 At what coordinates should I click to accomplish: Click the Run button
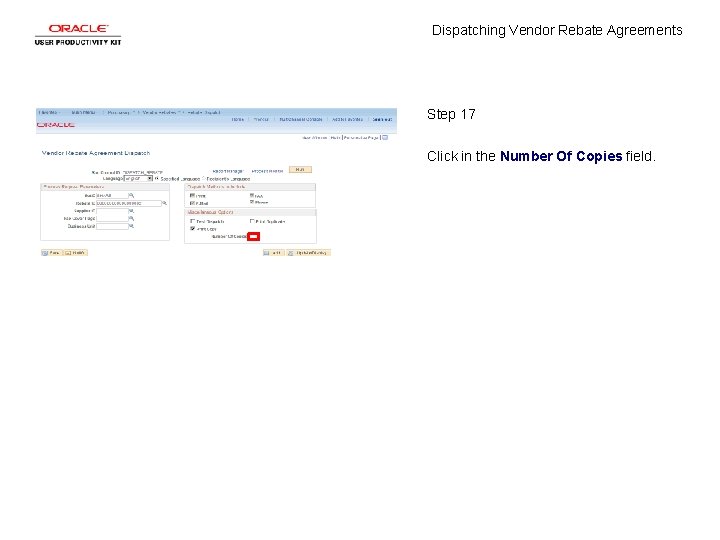click(x=300, y=169)
